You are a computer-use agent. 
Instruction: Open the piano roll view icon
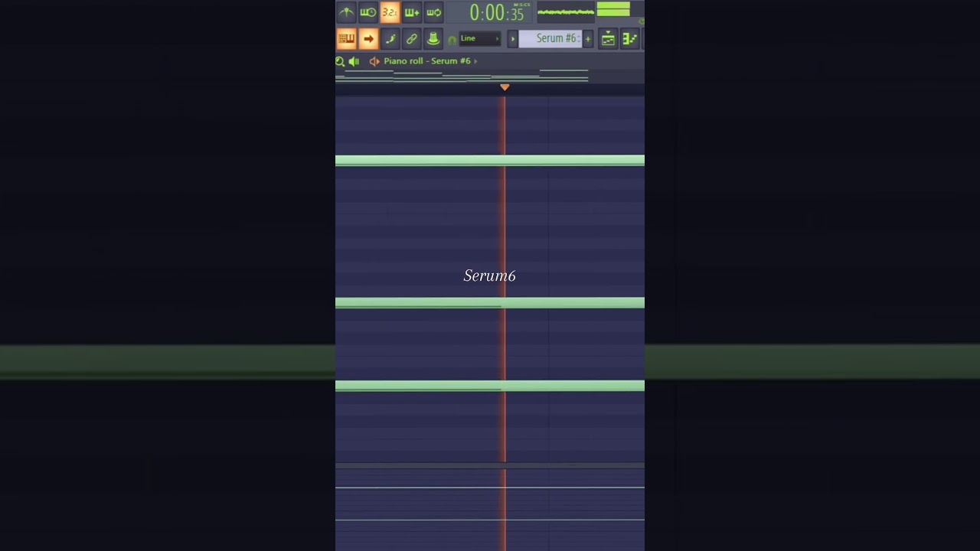click(629, 38)
